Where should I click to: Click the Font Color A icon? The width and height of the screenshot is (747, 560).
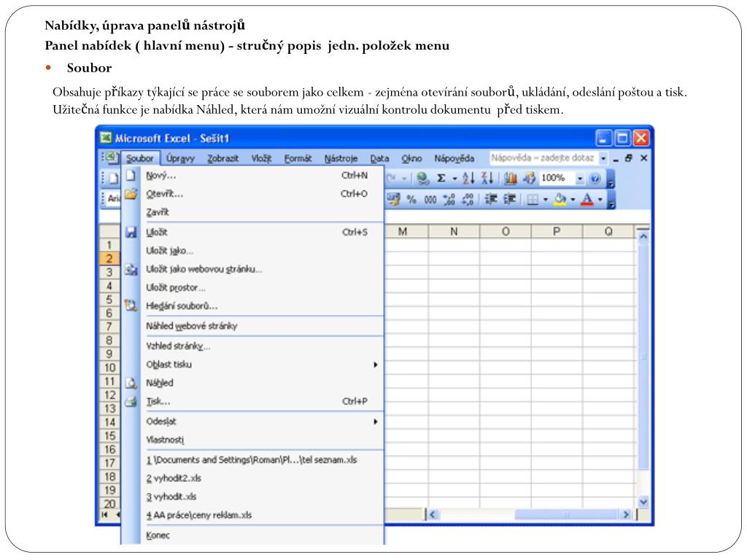pyautogui.click(x=587, y=199)
